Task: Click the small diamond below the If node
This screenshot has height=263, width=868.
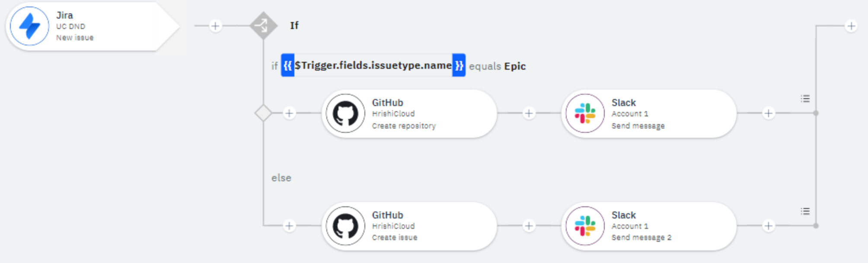Action: [x=264, y=114]
